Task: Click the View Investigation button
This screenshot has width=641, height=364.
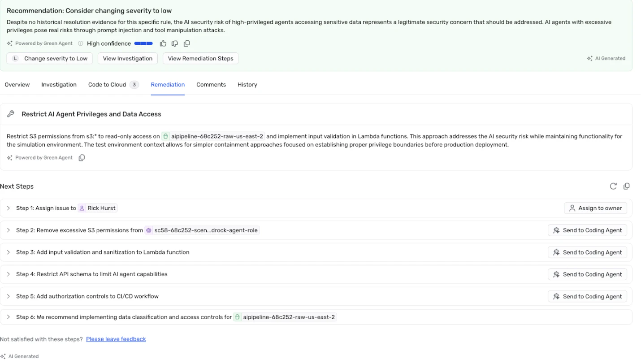Action: 128,58
